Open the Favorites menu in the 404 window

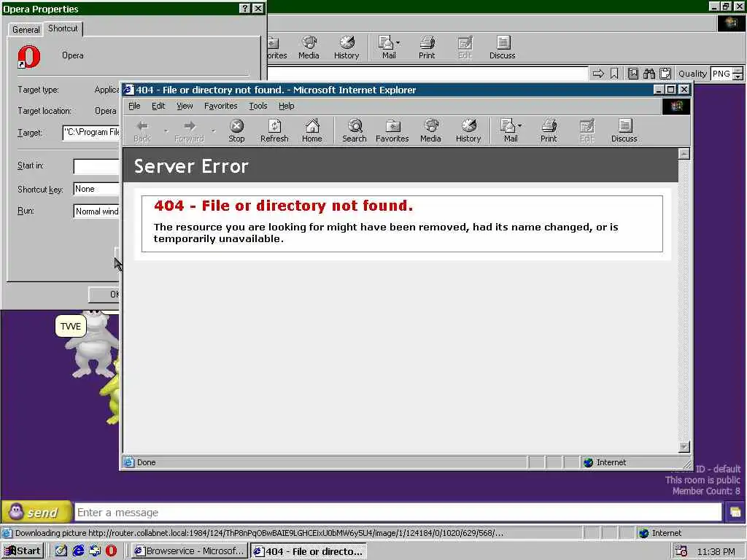pyautogui.click(x=220, y=106)
